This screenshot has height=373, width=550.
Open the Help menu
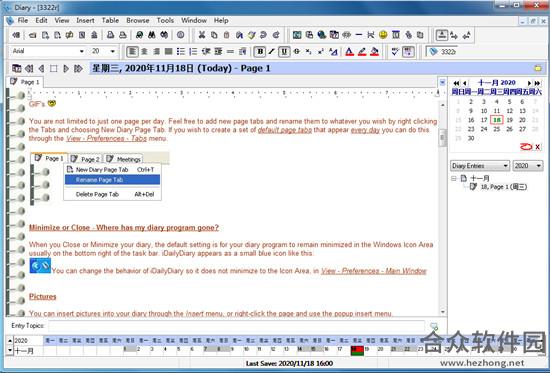(221, 20)
